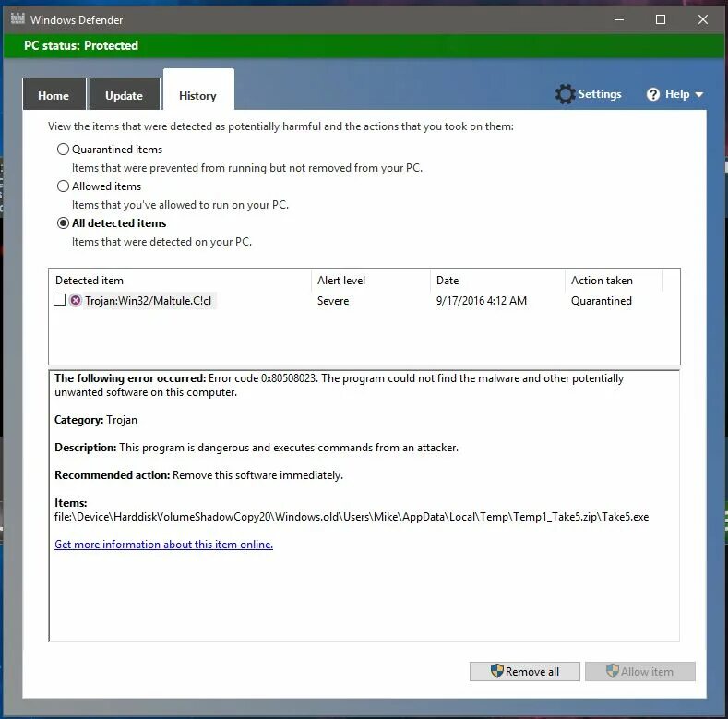
Task: Open Settings via the gear icon
Action: click(565, 94)
